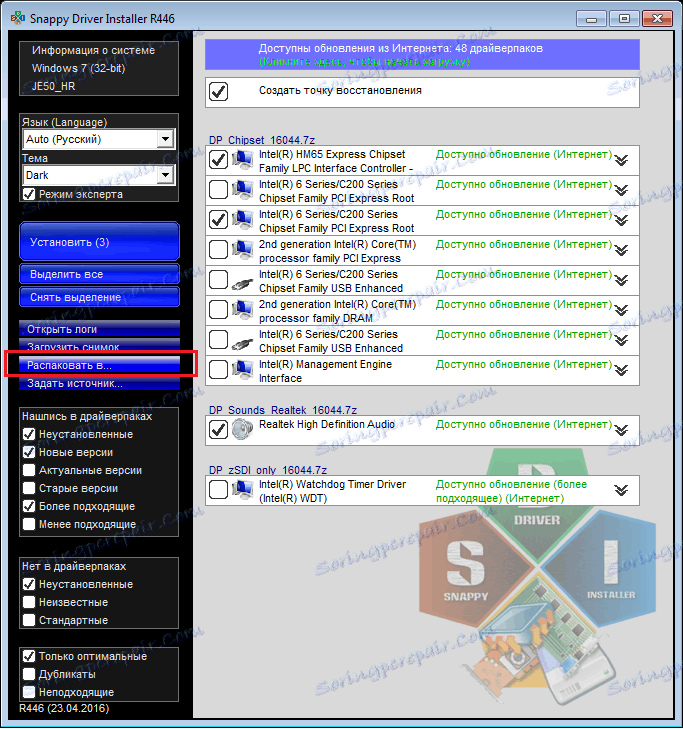Screen dimensions: 683x729
Task: Check the 2nd generation processor family DRAM driver
Action: pyautogui.click(x=218, y=310)
